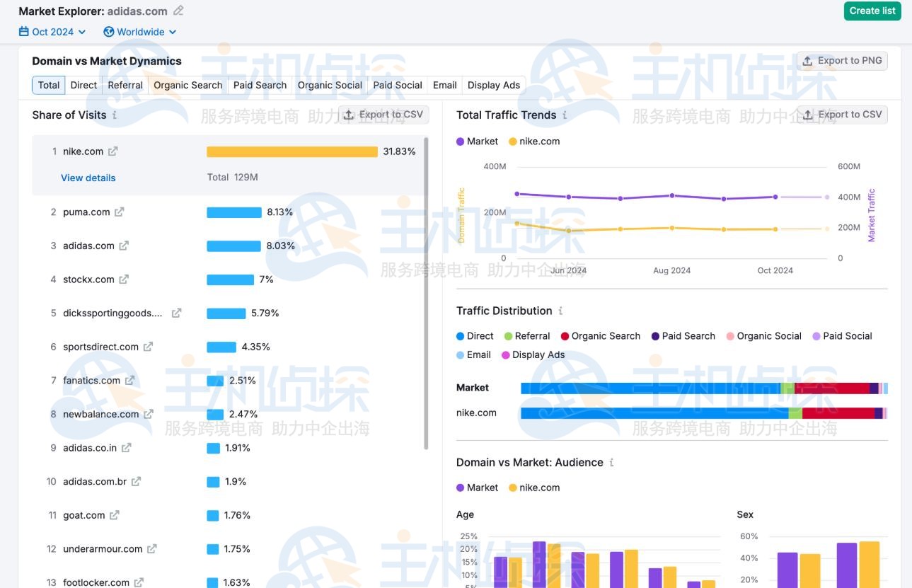
Task: Switch to the Paid Search tab
Action: point(260,85)
